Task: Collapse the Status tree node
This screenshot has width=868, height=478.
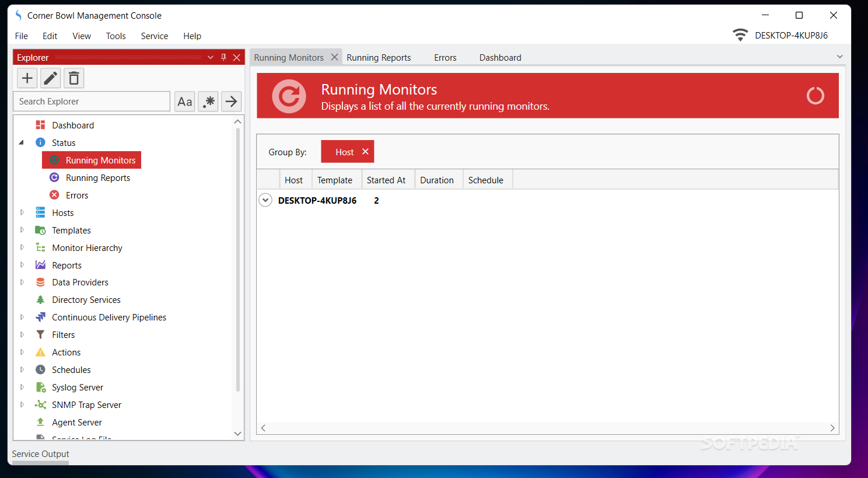Action: [22, 142]
